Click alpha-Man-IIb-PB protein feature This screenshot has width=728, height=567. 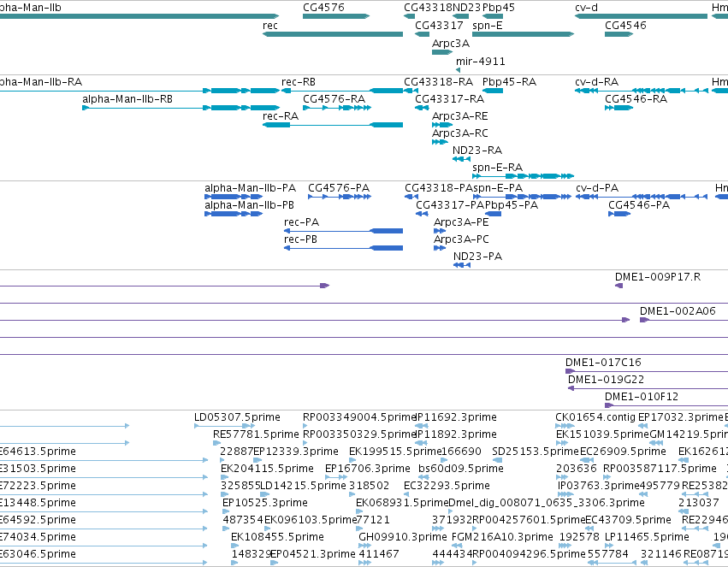(234, 214)
